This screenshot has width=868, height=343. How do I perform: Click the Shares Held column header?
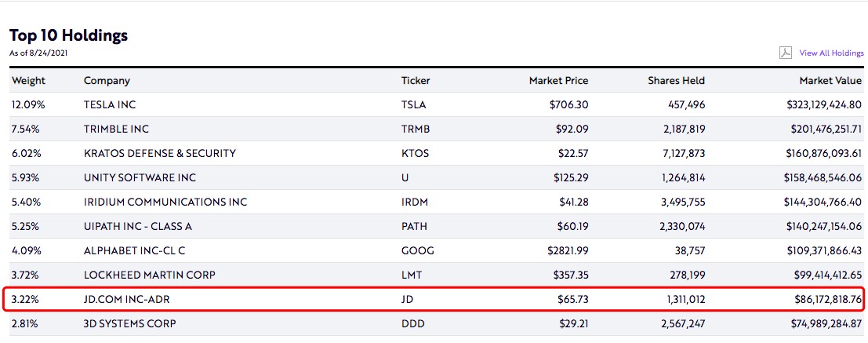[x=676, y=81]
